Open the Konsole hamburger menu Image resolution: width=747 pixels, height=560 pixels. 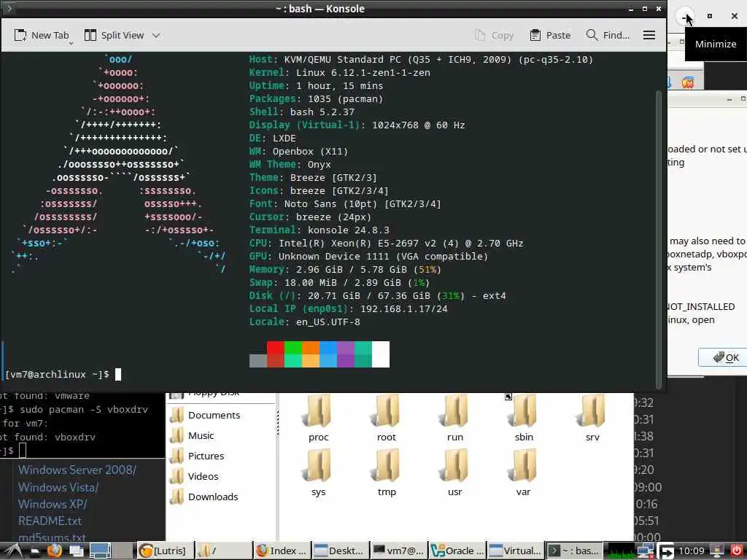pos(649,35)
